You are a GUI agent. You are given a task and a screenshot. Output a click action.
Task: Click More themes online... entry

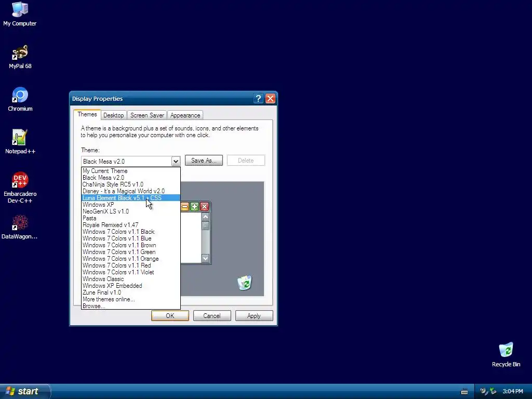pos(131,299)
